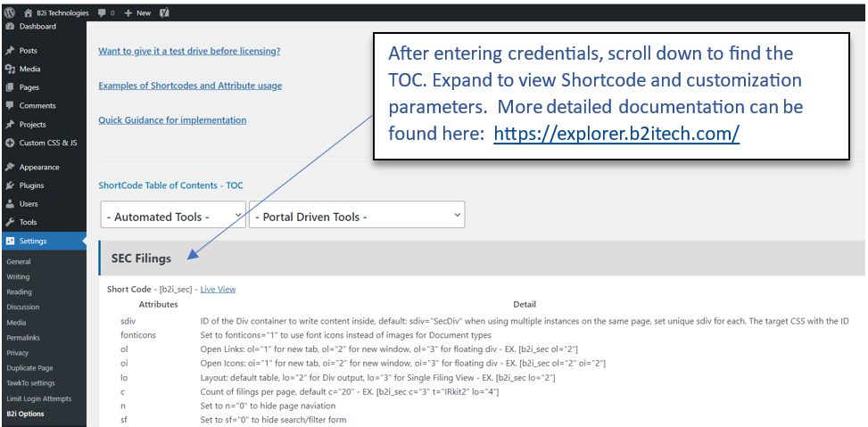The height and width of the screenshot is (427, 868).
Task: Open Limit Login Attempts settings
Action: click(x=38, y=398)
